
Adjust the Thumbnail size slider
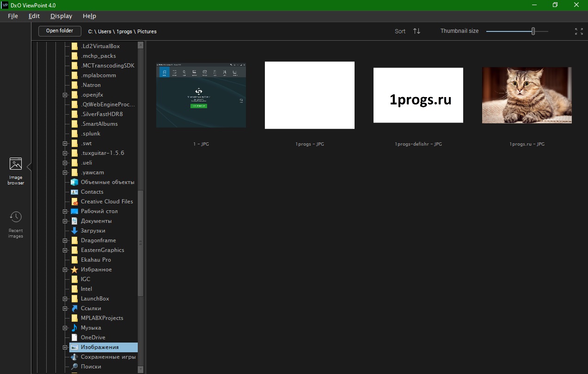click(533, 31)
